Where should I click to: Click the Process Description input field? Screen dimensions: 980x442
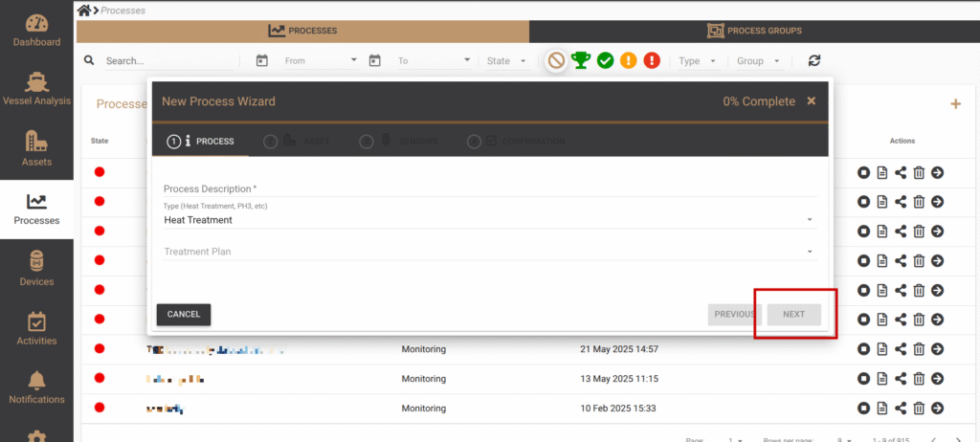point(488,188)
